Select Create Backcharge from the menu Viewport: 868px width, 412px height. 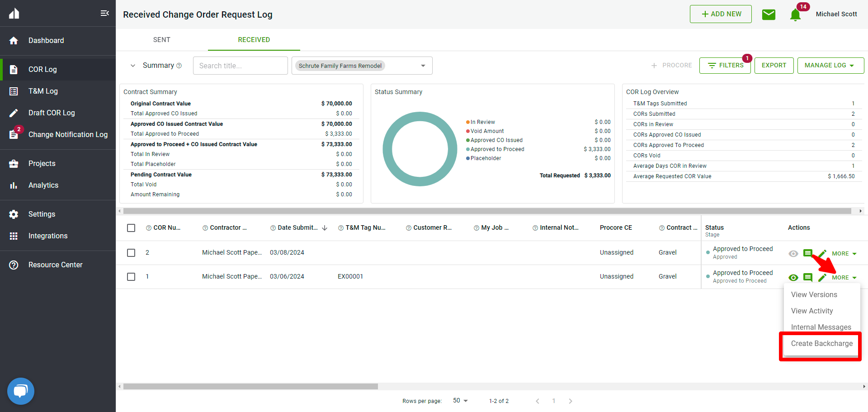[821, 344]
